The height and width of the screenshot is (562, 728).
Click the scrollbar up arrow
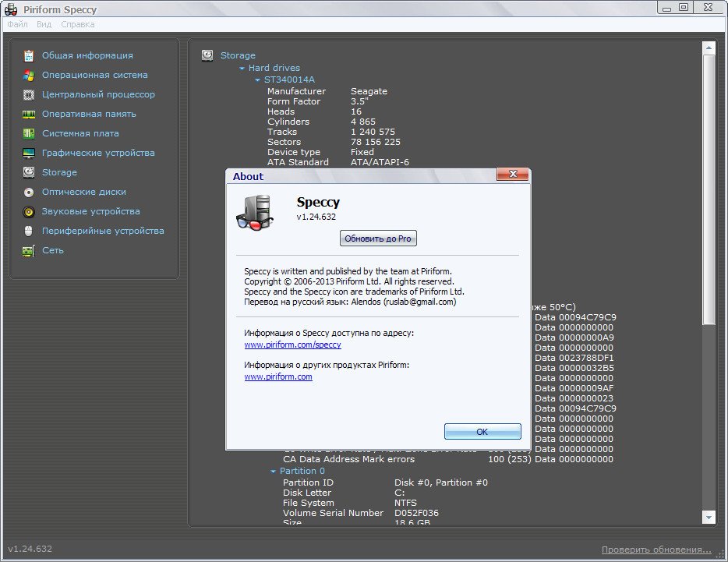point(709,48)
